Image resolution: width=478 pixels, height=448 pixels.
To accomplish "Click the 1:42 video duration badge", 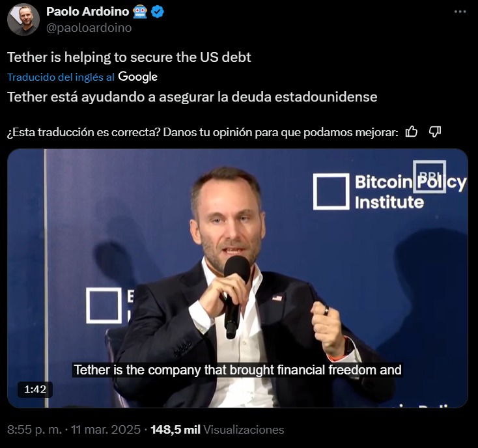I will pyautogui.click(x=35, y=389).
